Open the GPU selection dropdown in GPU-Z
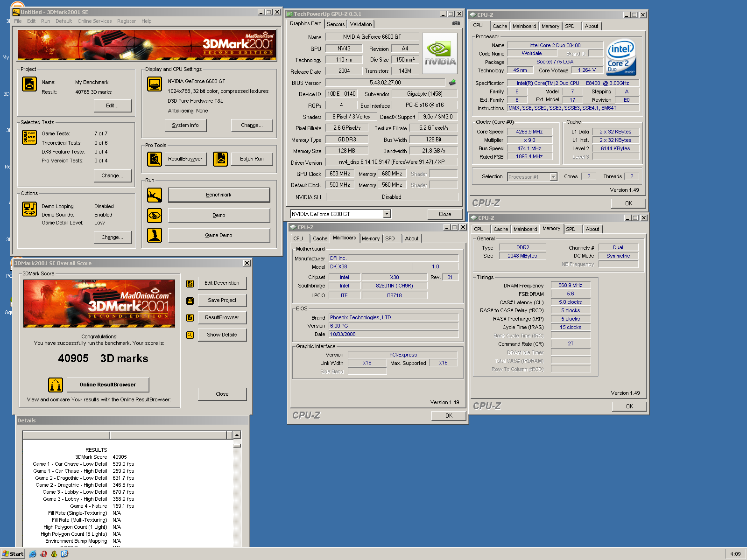Image resolution: width=747 pixels, height=560 pixels. 387,214
